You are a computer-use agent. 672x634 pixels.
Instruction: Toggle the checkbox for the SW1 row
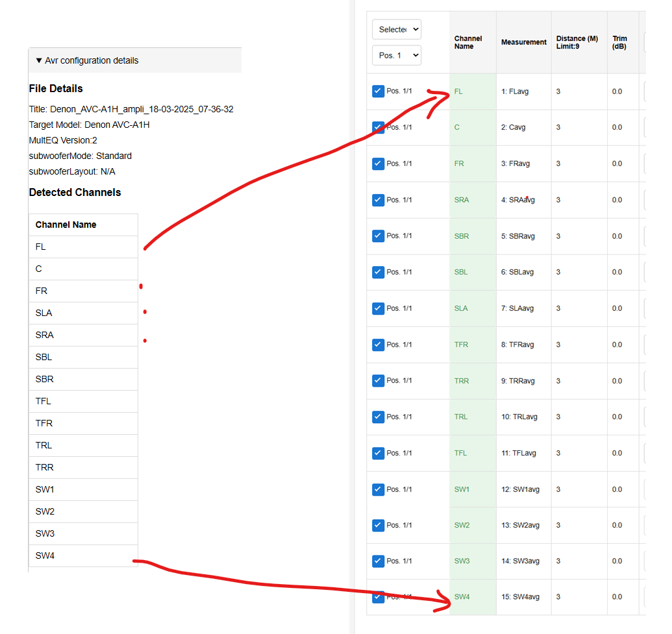pos(379,489)
